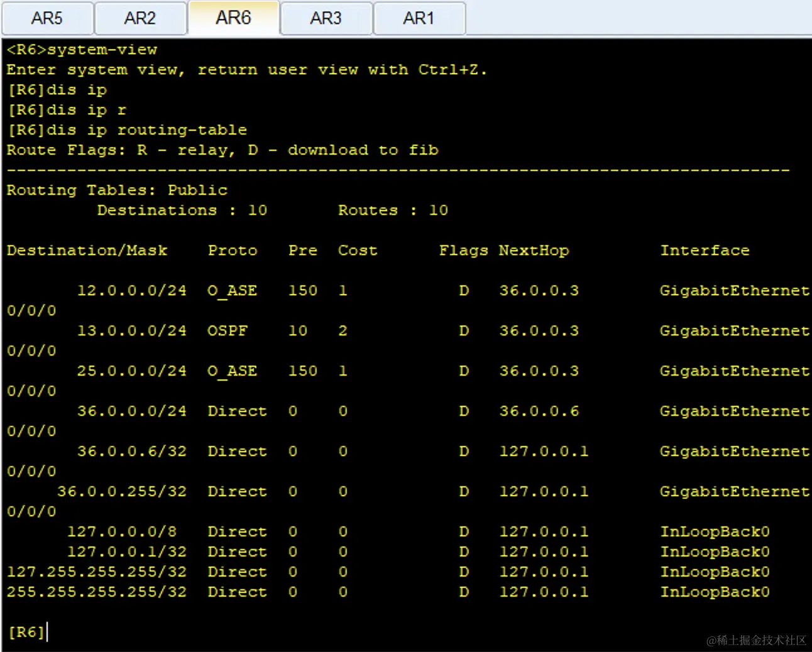The width and height of the screenshot is (812, 652).
Task: Click next hop 127.0.0.1 in the 36.0.0.6/32 row
Action: point(544,452)
